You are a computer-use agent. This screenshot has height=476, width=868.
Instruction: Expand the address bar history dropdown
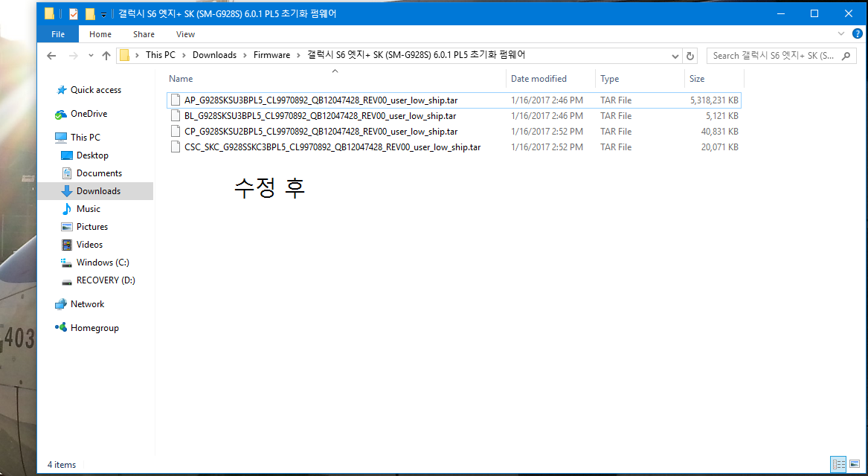pyautogui.click(x=675, y=56)
